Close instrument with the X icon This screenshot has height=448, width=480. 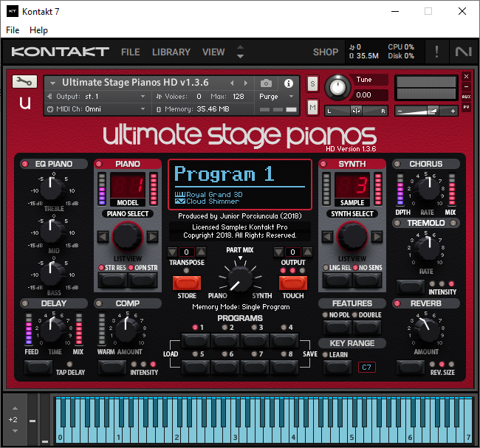point(466,76)
